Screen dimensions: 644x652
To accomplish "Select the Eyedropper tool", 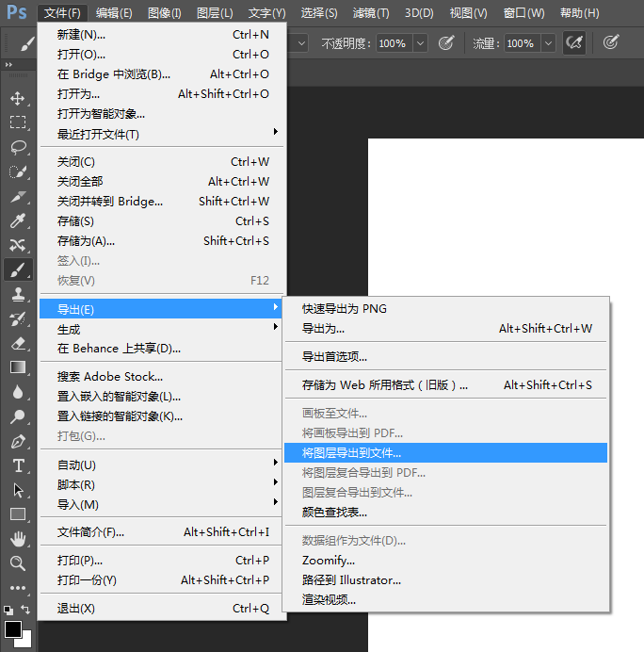I will (18, 220).
